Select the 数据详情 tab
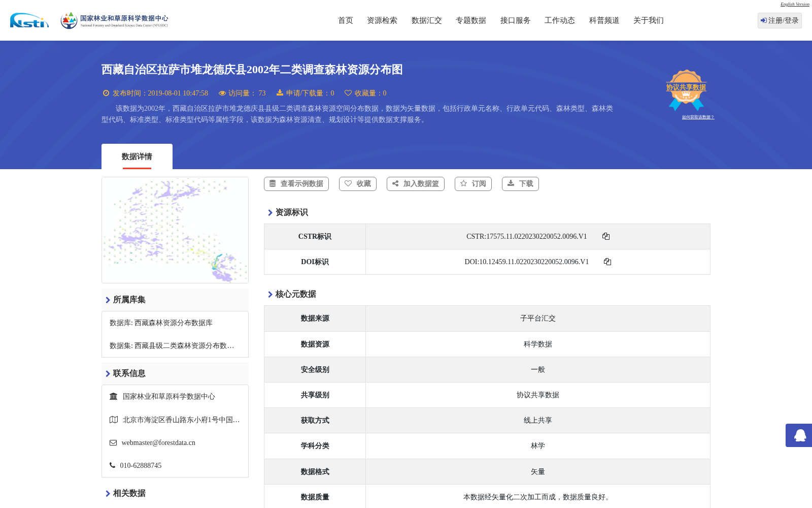The image size is (812, 508). 137,156
